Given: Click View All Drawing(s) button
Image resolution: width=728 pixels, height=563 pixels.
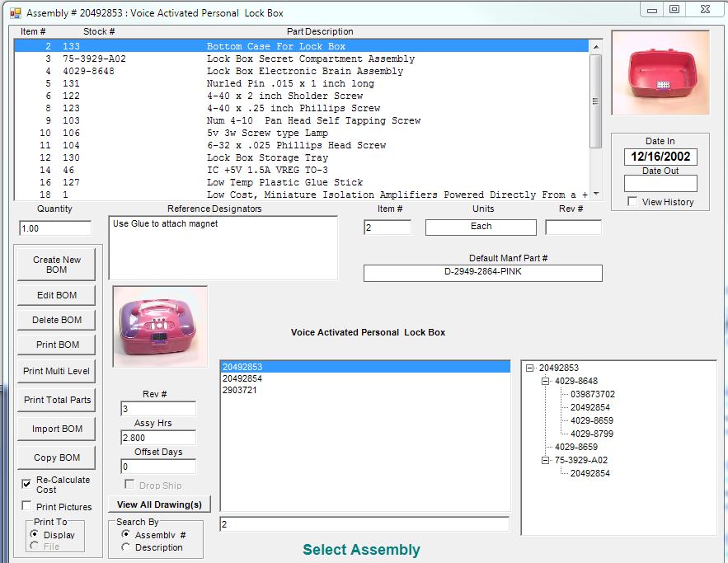Looking at the screenshot, I should [159, 504].
